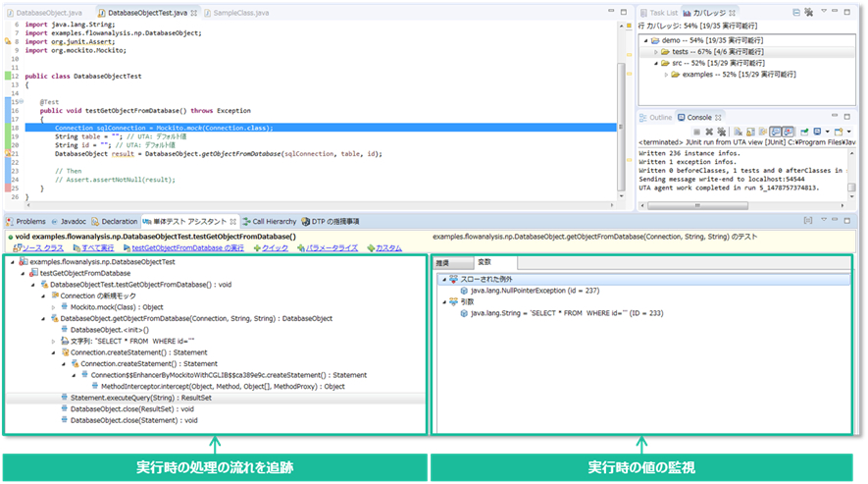Open the Display Selected Console dropdown arrow
This screenshot has height=484, width=868.
(x=827, y=132)
